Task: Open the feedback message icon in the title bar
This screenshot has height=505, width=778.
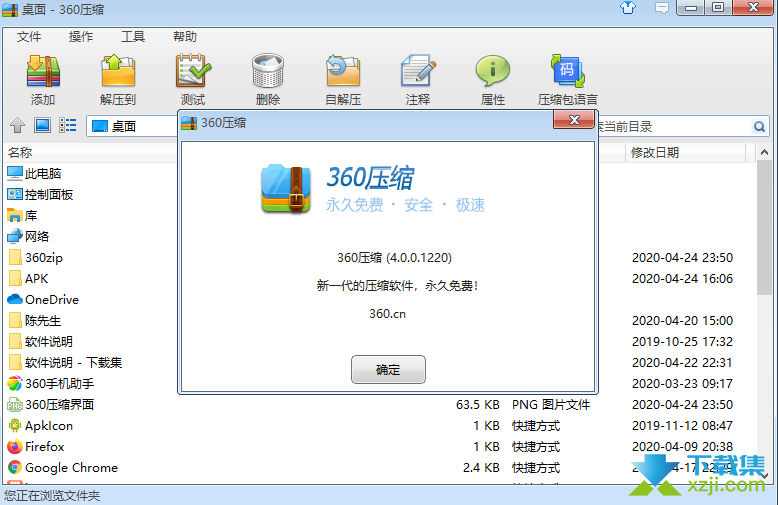Action: click(x=661, y=8)
